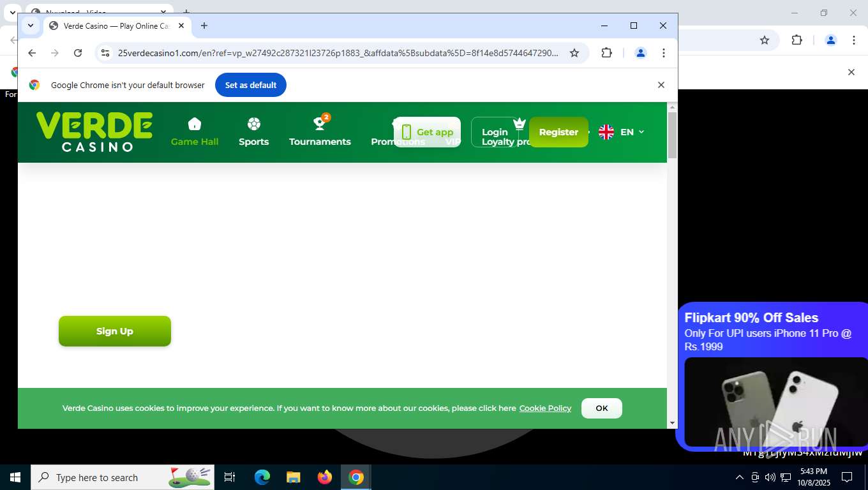Launch Firefox from the taskbar
The height and width of the screenshot is (490, 868).
(325, 477)
